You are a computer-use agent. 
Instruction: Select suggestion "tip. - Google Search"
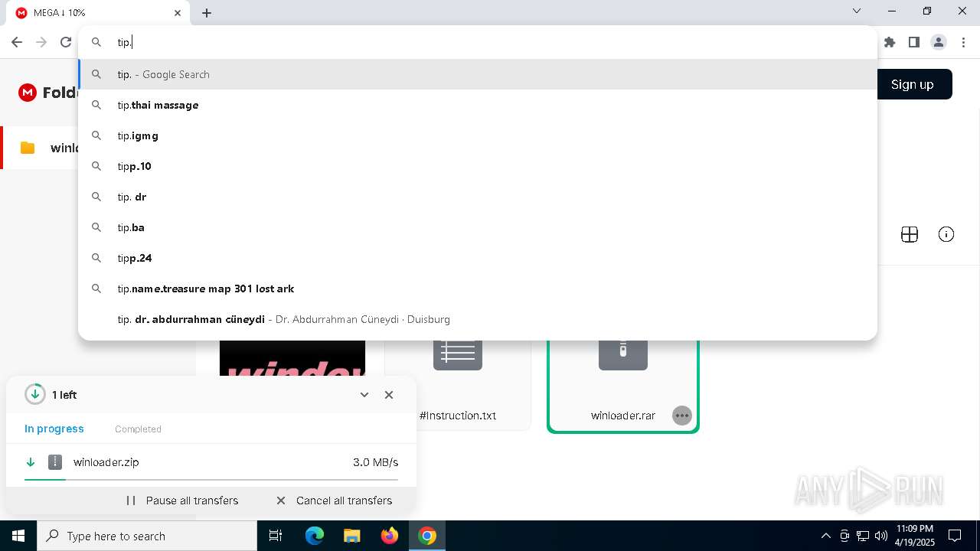click(x=478, y=74)
